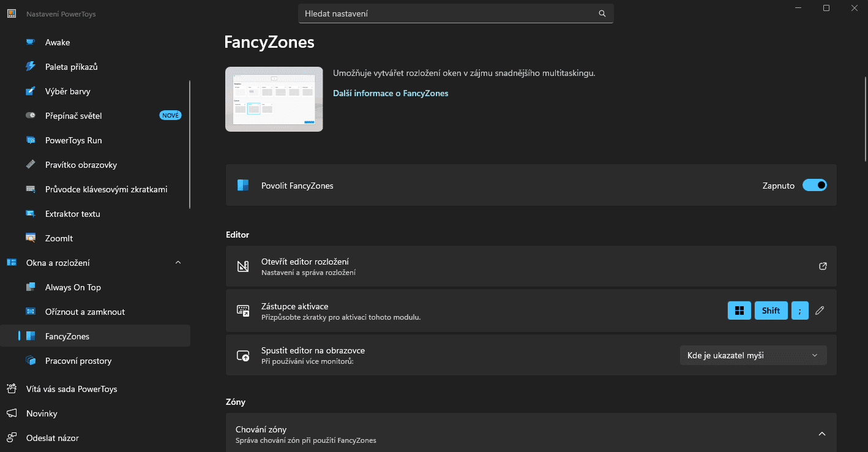Click the search magnifier icon
Viewport: 868px width, 452px height.
click(602, 13)
